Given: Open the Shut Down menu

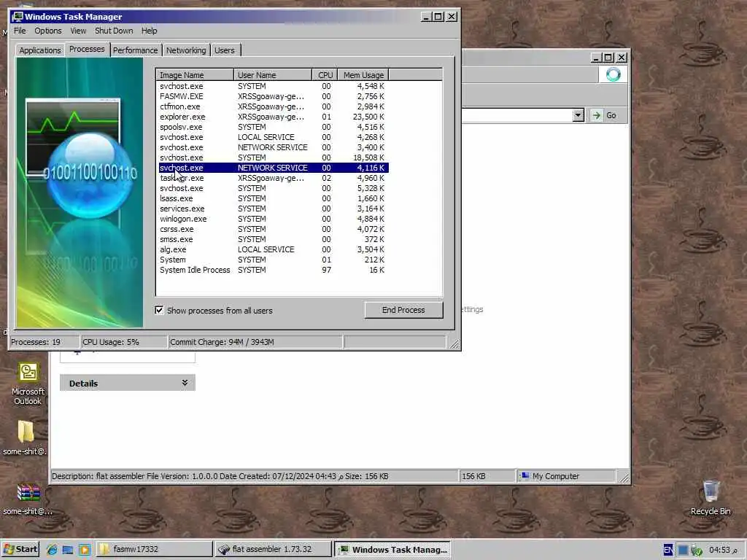Looking at the screenshot, I should 114,31.
